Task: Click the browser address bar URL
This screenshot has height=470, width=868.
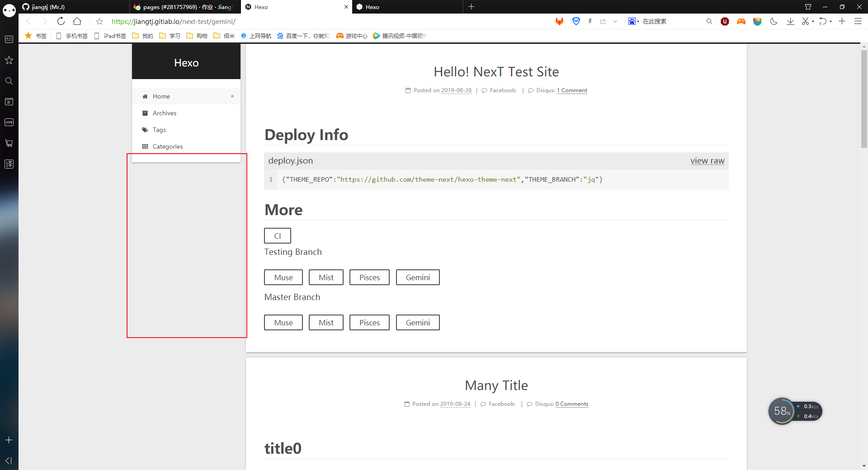Action: [174, 21]
